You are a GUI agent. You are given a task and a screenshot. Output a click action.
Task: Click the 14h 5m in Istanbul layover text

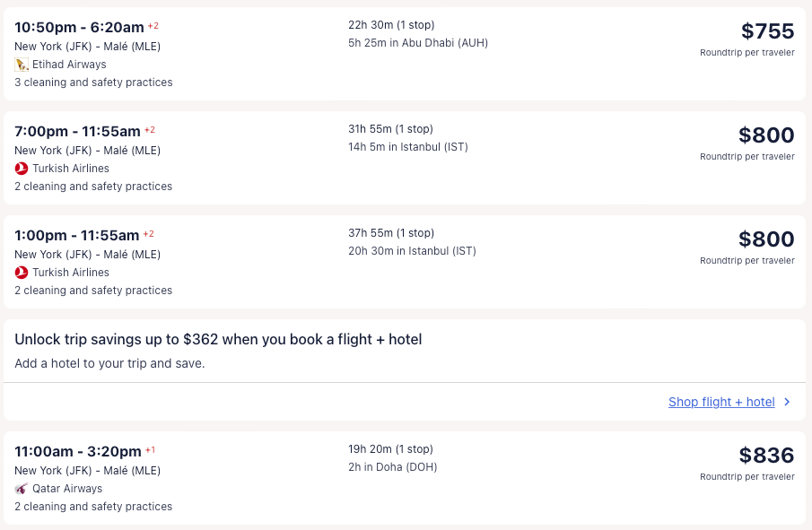coord(408,147)
